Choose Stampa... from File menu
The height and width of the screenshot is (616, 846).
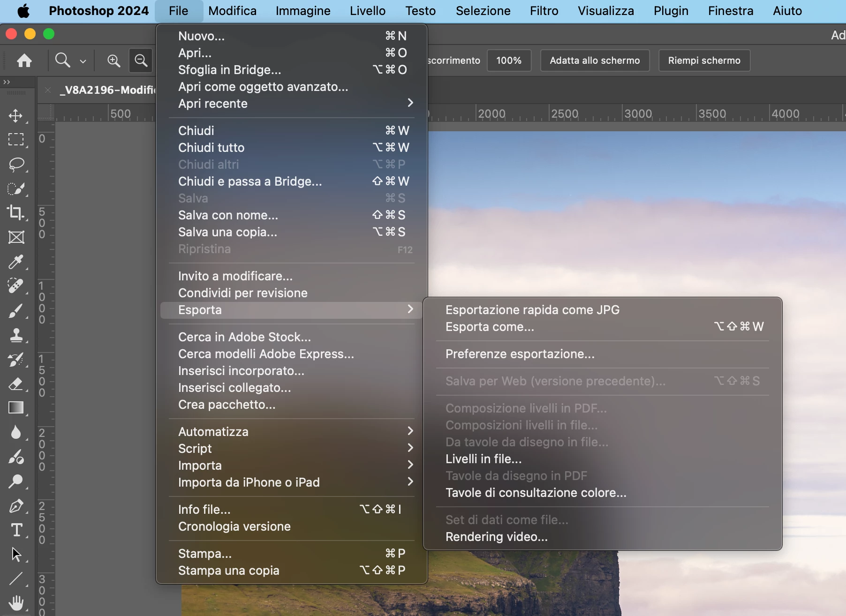(x=291, y=554)
